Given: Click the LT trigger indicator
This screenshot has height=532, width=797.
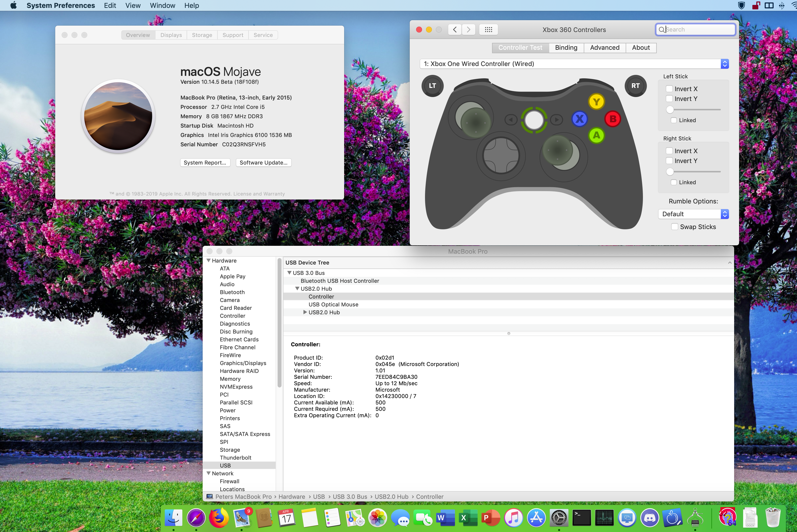Looking at the screenshot, I should point(432,86).
